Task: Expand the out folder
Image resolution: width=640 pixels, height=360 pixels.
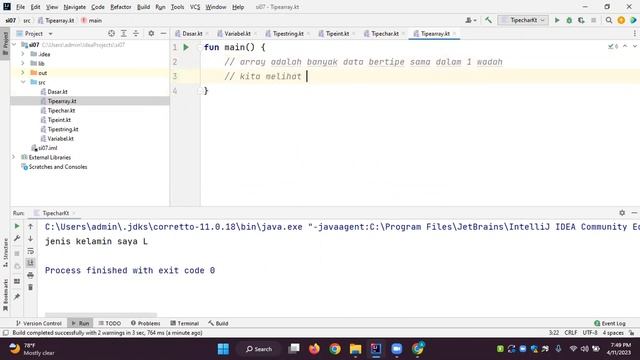Action: [23, 73]
